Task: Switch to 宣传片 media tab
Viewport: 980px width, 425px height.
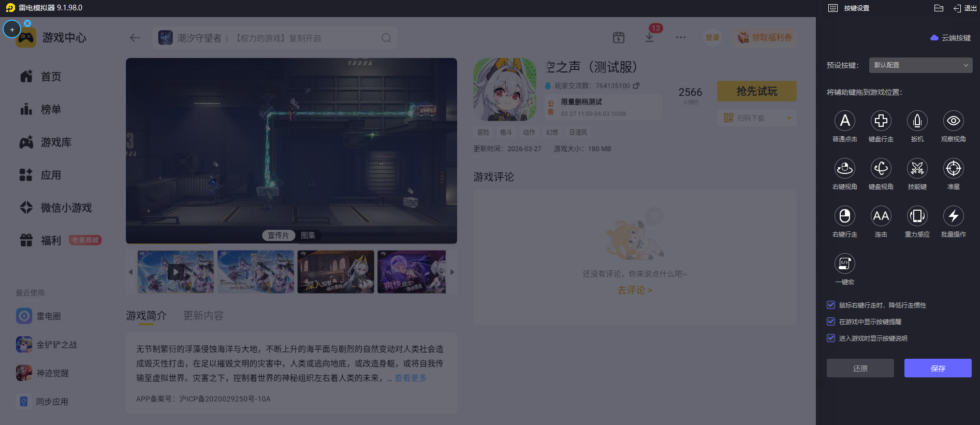Action: 279,236
